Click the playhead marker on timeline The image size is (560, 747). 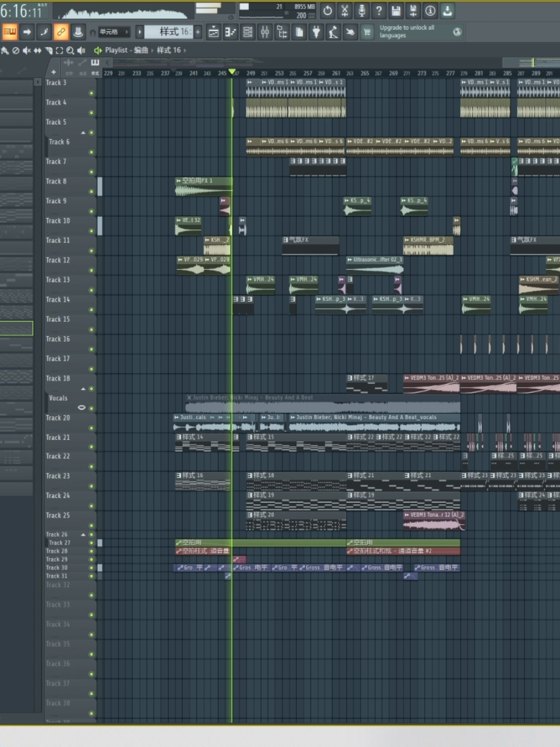pyautogui.click(x=232, y=72)
